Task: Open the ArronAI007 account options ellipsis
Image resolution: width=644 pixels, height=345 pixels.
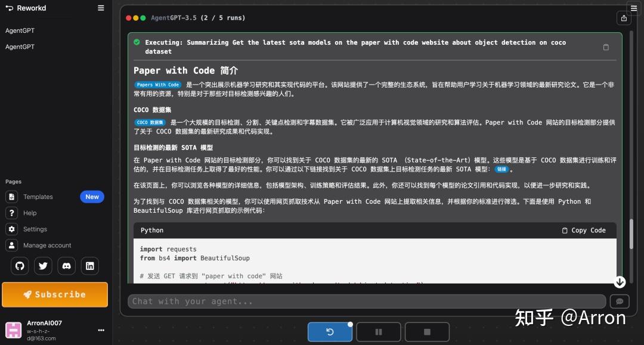Action: point(101,330)
